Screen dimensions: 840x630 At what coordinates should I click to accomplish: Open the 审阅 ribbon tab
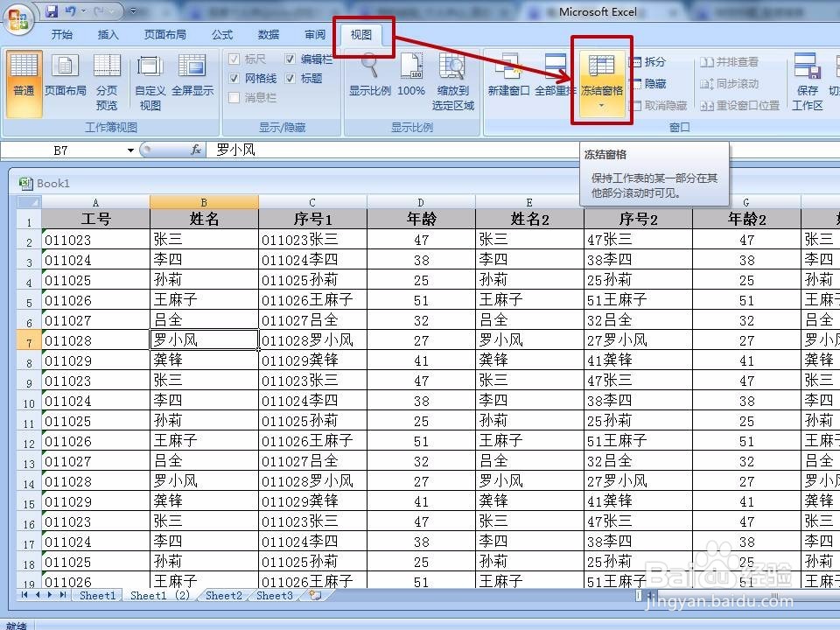pos(314,35)
